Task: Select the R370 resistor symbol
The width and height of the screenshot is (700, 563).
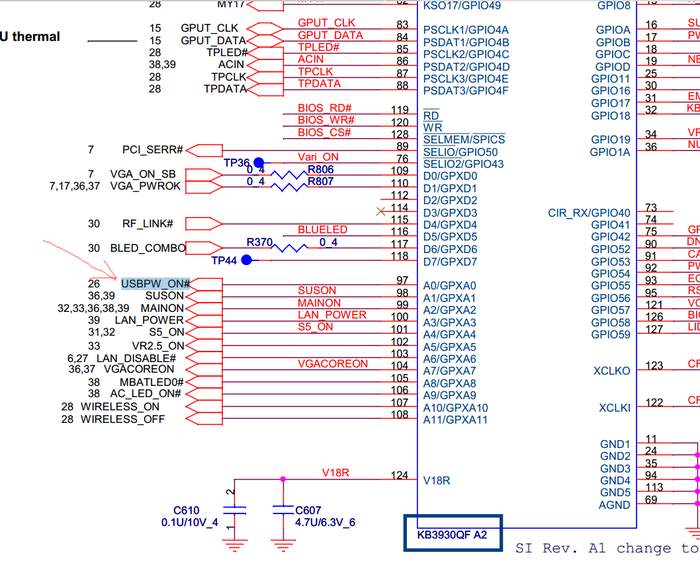Action: click(291, 242)
